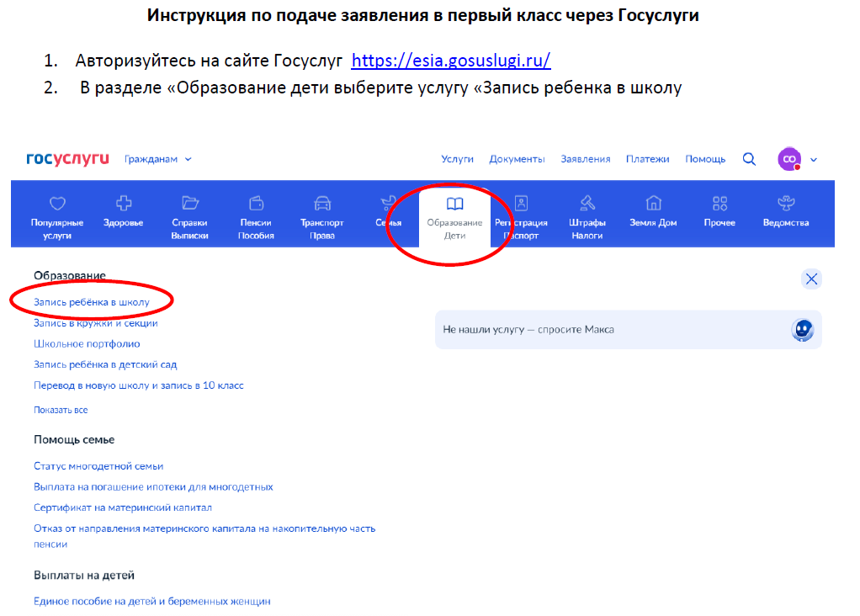Image resolution: width=860 pixels, height=616 pixels.
Task: Open the Документы menu item
Action: pos(517,159)
